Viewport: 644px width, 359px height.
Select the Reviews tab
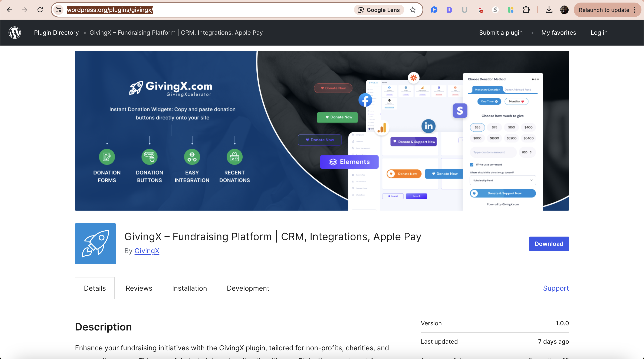click(139, 288)
